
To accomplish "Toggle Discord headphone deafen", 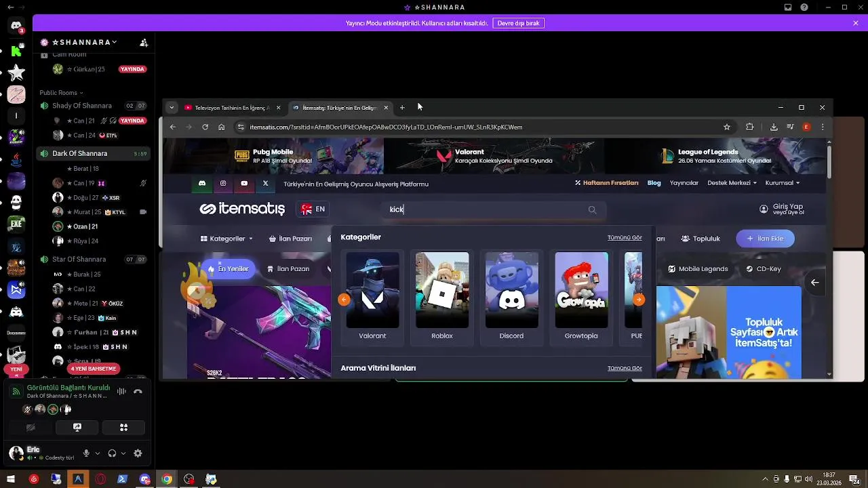I will point(112,453).
